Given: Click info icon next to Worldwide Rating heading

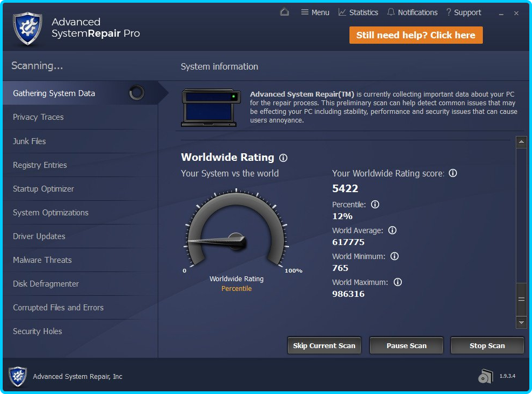Looking at the screenshot, I should tap(284, 158).
